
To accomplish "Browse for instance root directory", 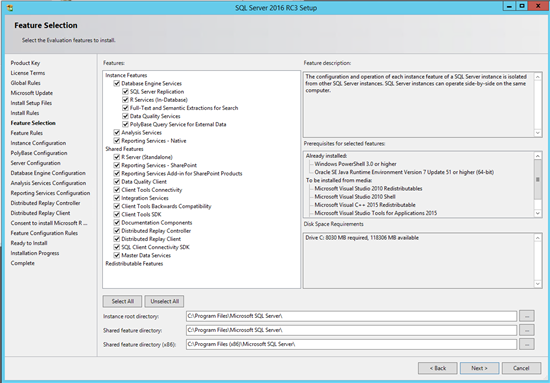I will click(x=527, y=316).
